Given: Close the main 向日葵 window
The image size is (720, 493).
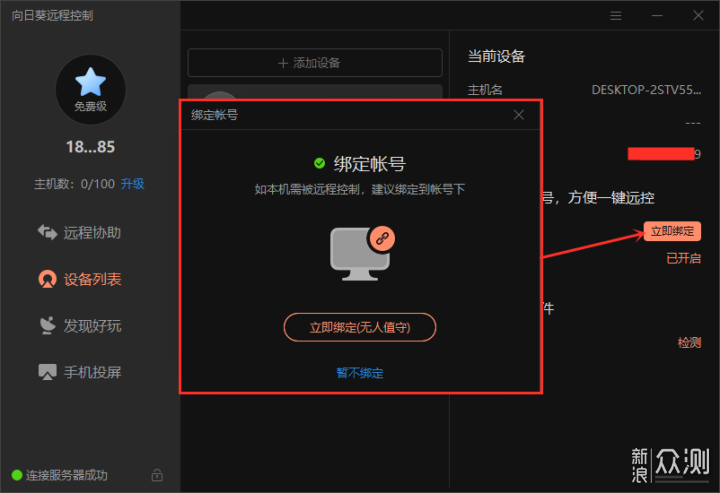Looking at the screenshot, I should 698,16.
